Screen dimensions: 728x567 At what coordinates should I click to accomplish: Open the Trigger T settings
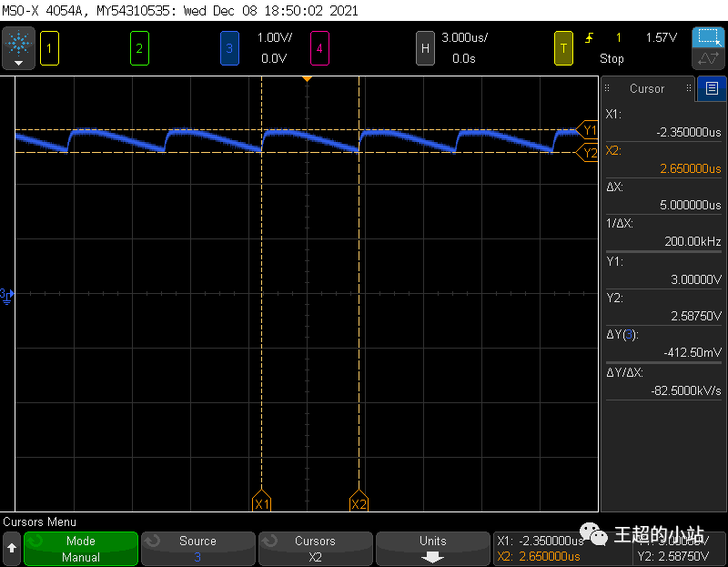(563, 48)
